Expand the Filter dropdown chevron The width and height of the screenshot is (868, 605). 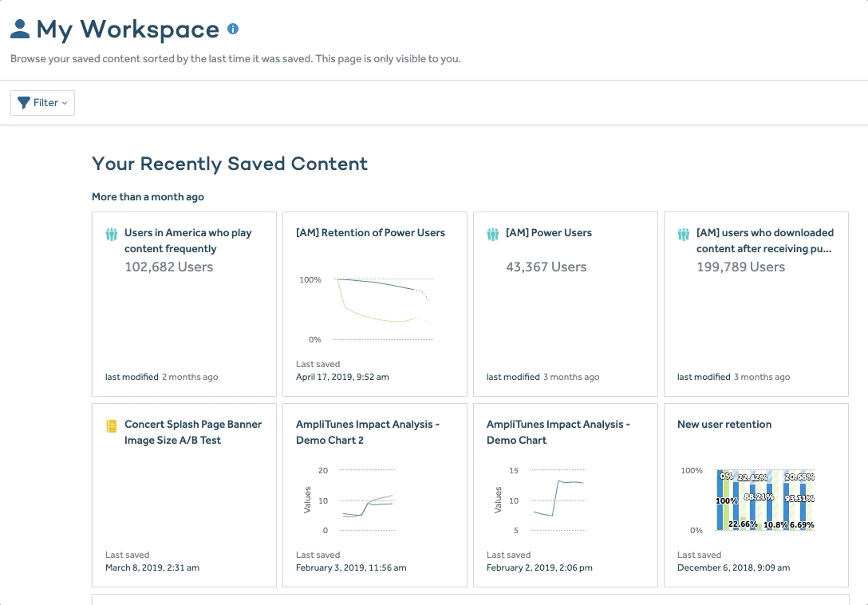(x=65, y=104)
